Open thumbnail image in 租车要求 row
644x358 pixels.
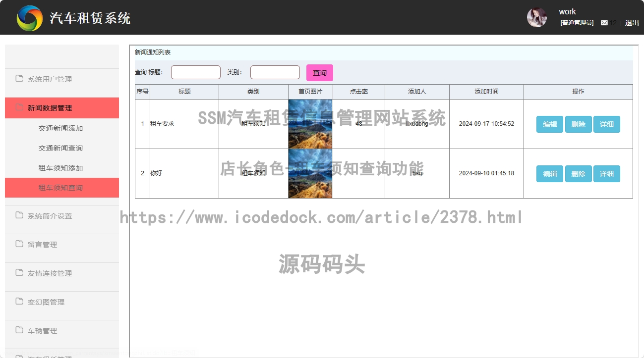pyautogui.click(x=310, y=124)
